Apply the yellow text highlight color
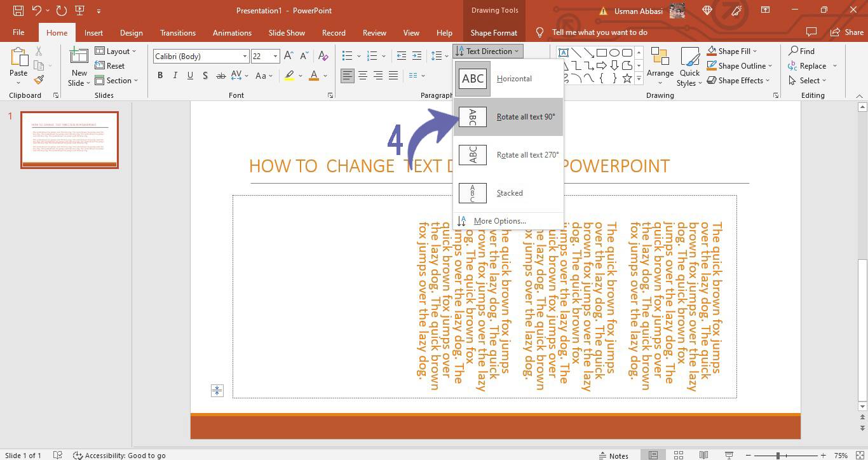This screenshot has width=868, height=460. [x=289, y=76]
